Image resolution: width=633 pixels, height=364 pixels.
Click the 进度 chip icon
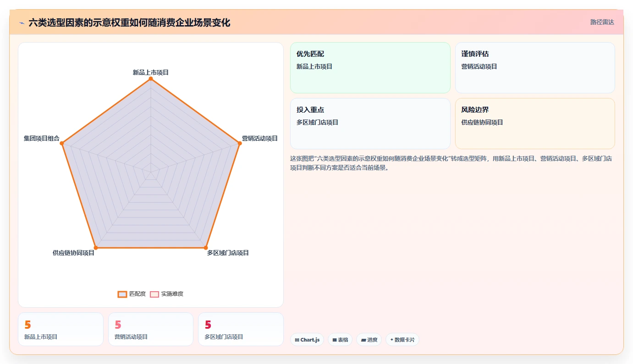click(x=363, y=340)
